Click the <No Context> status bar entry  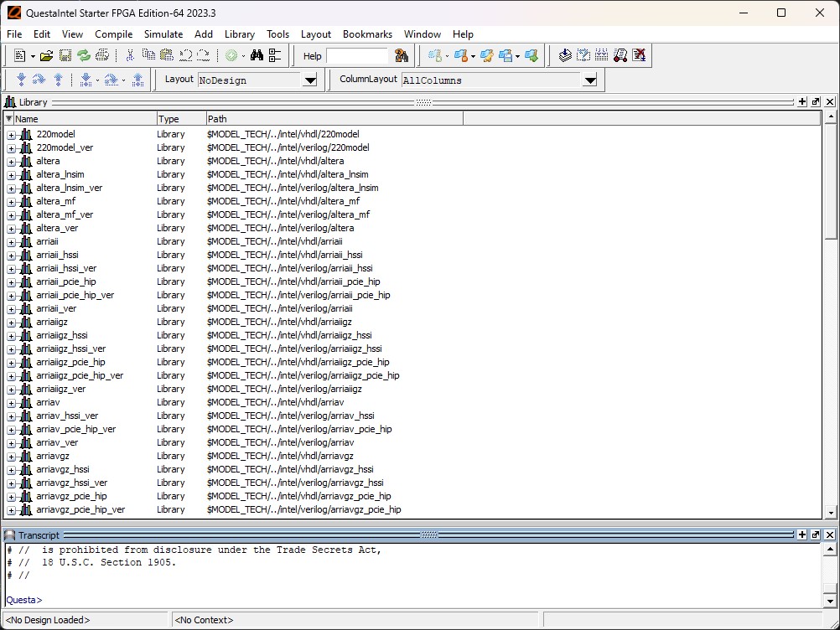[204, 620]
